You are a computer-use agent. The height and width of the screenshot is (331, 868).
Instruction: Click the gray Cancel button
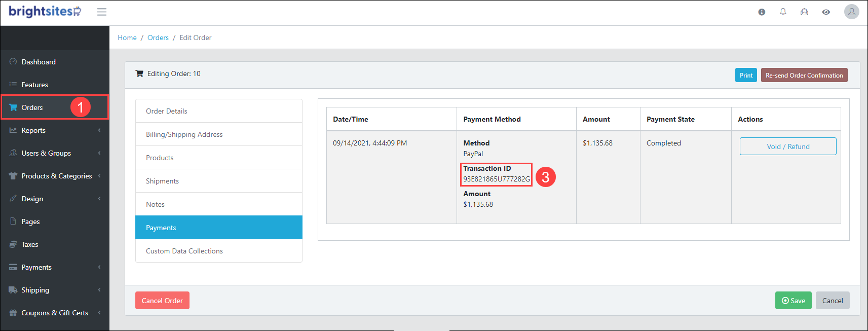click(833, 301)
